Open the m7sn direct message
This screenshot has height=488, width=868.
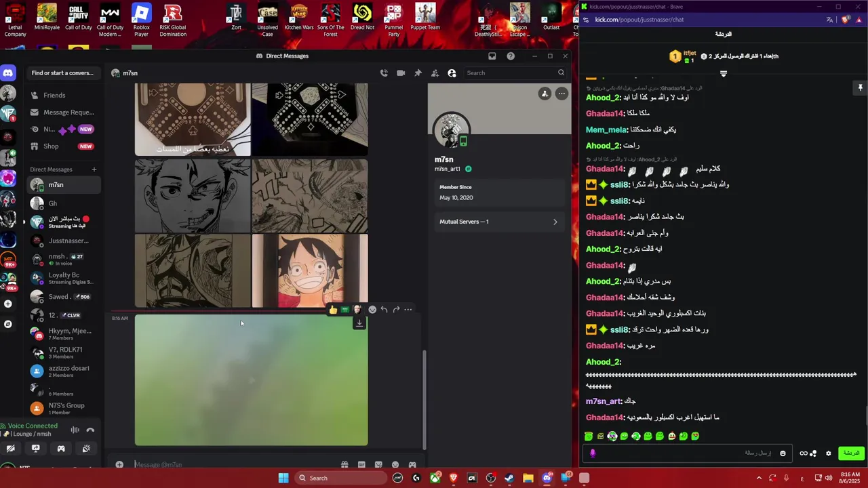pos(64,185)
